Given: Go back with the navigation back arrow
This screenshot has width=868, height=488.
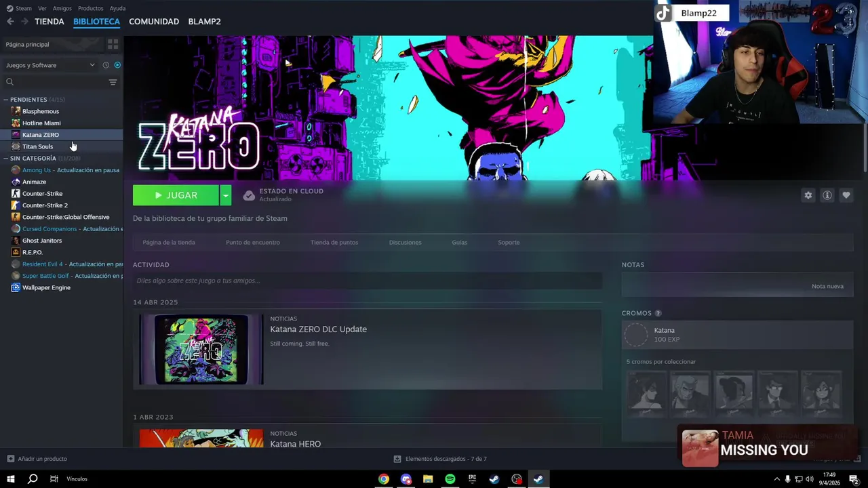Looking at the screenshot, I should coord(10,22).
